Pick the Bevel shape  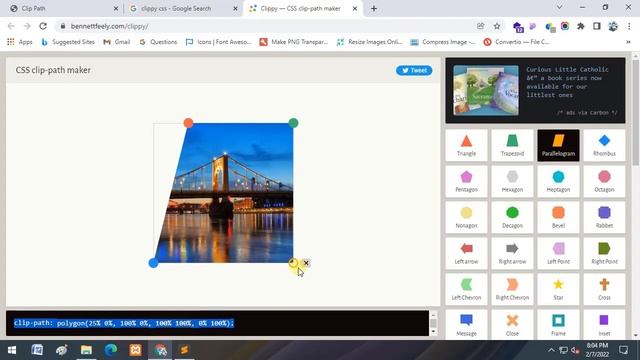pos(558,217)
